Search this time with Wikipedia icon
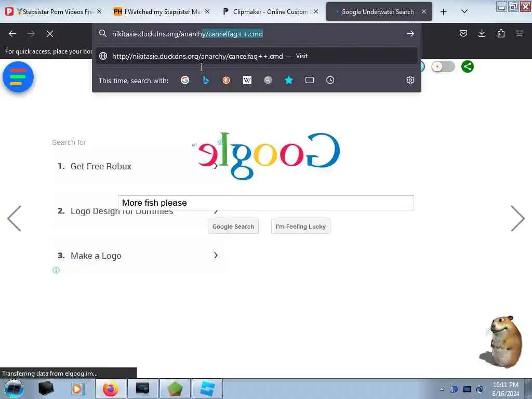The height and width of the screenshot is (399, 532). click(x=247, y=80)
